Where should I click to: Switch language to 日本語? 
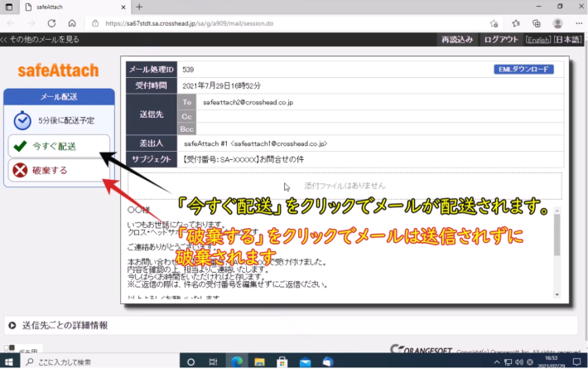click(x=567, y=40)
